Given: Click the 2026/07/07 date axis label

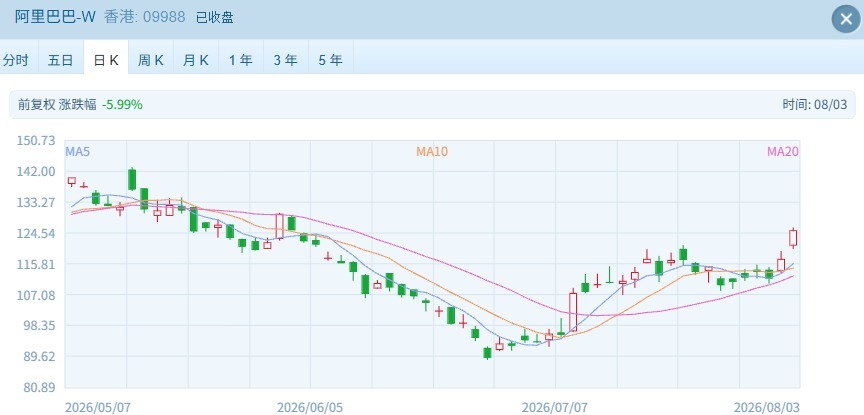Looking at the screenshot, I should tap(555, 408).
